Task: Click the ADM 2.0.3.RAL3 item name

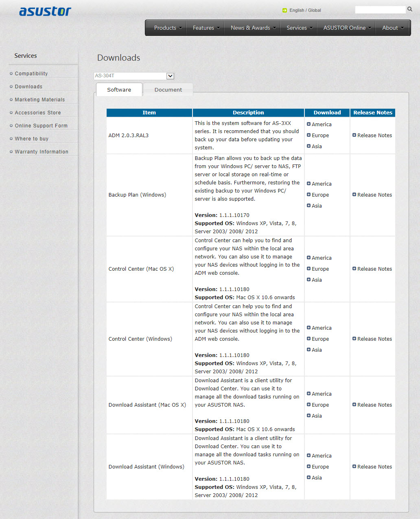Action: [129, 135]
